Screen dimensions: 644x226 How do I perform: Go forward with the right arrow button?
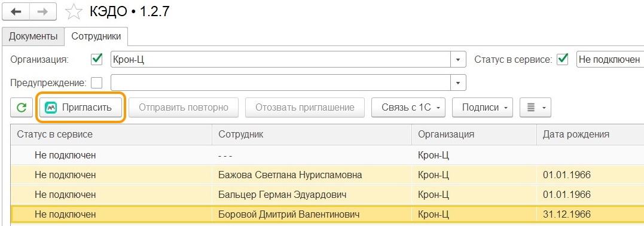pos(42,11)
